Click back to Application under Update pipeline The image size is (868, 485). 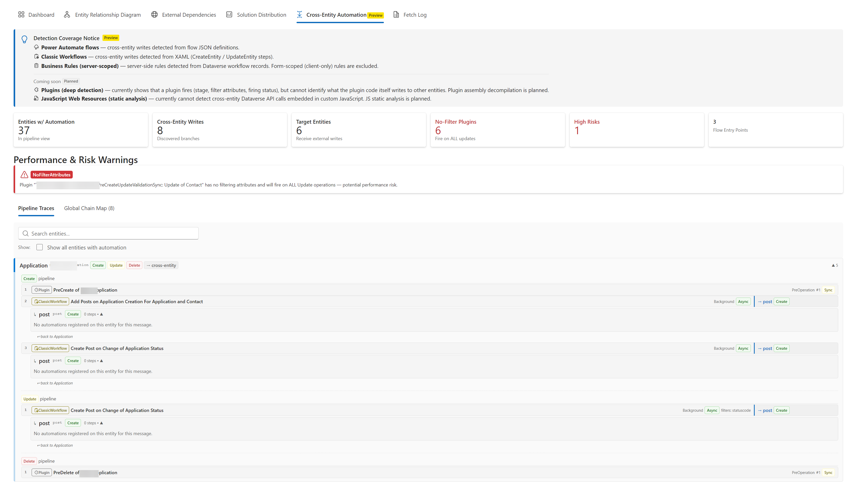pyautogui.click(x=55, y=445)
